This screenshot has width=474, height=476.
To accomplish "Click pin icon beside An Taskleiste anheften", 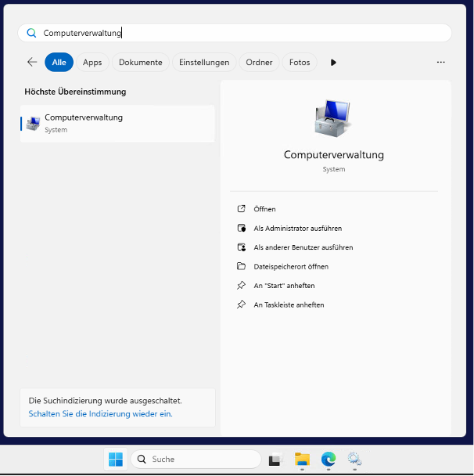I will 241,305.
